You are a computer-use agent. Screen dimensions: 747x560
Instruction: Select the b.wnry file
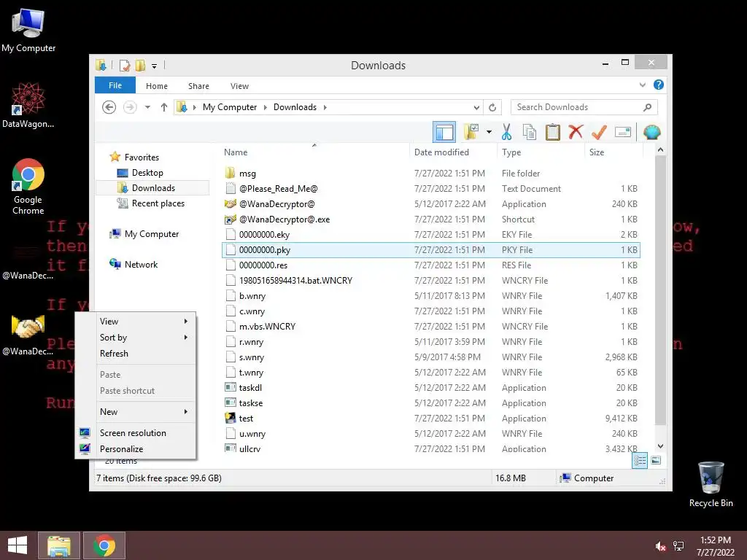click(431, 296)
